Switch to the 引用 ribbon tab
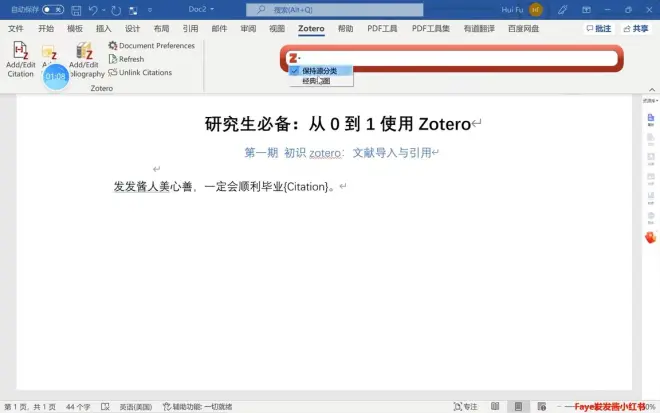Viewport: 660px width, 413px height. (x=190, y=29)
